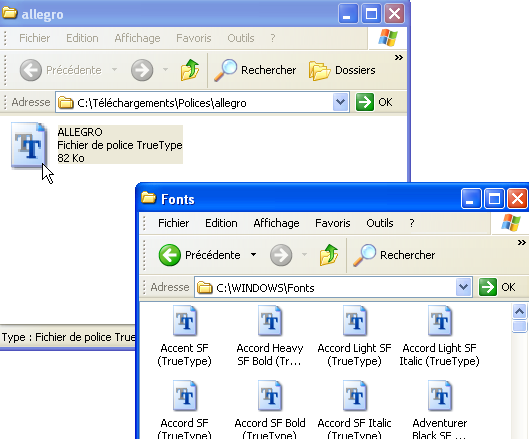Click the Rechercher magnifier in Fonts window
This screenshot has height=439, width=529.
364,255
